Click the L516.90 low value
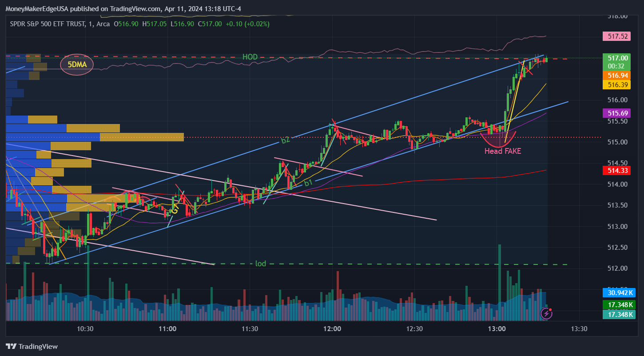The width and height of the screenshot is (644, 356). coord(182,24)
